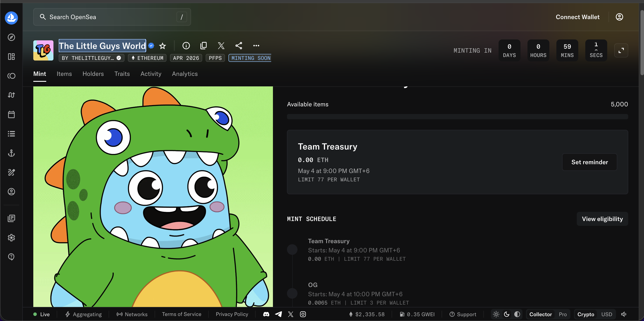Open the Support link in footer
Image resolution: width=644 pixels, height=321 pixels.
(463, 314)
